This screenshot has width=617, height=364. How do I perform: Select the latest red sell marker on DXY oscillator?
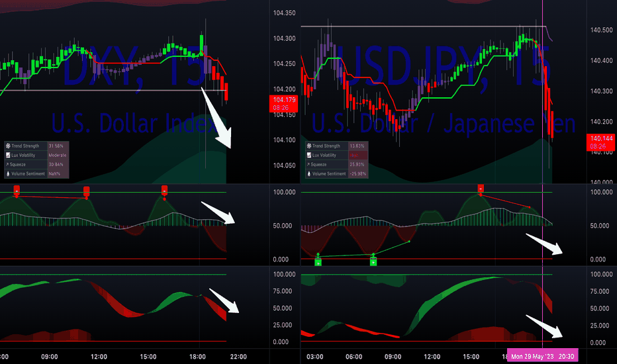click(164, 190)
